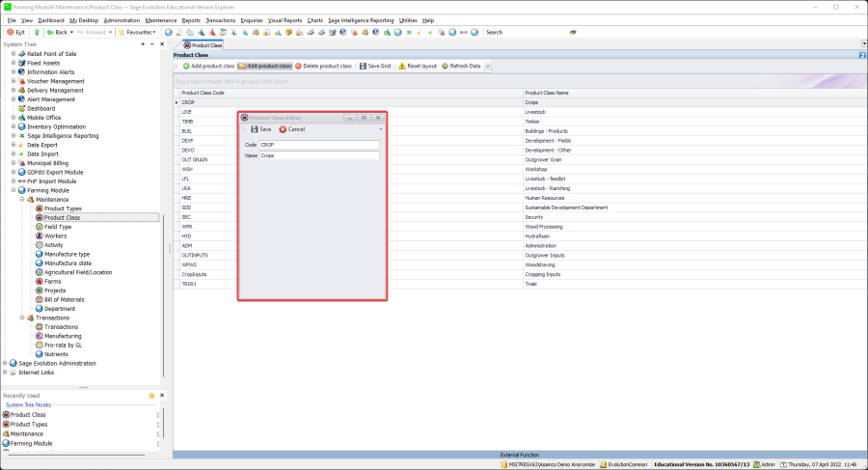Image resolution: width=868 pixels, height=470 pixels.
Task: Click the Delete product class icon
Action: (298, 66)
